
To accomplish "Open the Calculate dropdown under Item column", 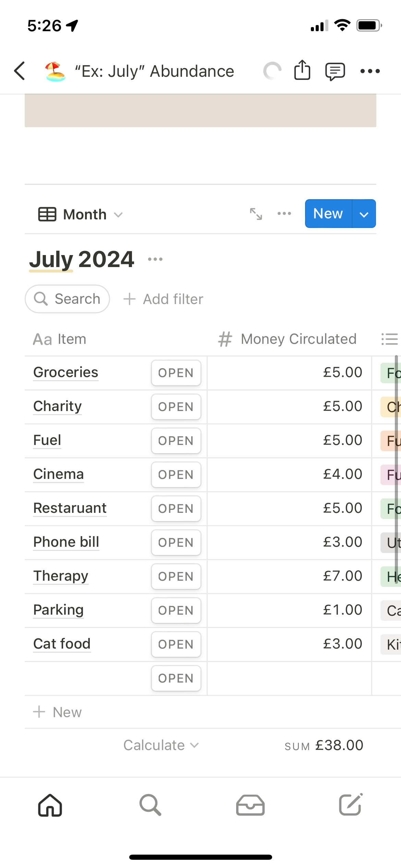I will (161, 745).
